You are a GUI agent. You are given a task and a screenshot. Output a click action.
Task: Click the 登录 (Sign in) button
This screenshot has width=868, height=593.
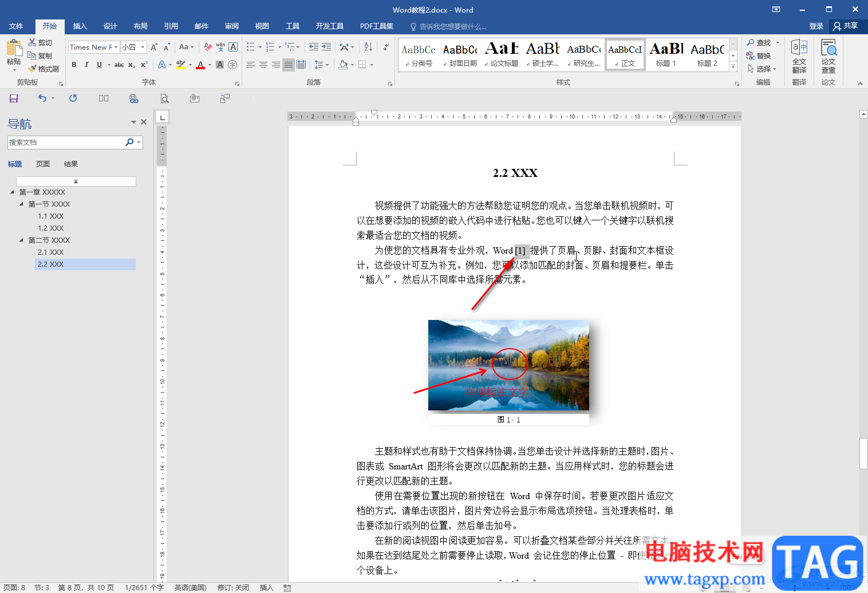(x=816, y=26)
